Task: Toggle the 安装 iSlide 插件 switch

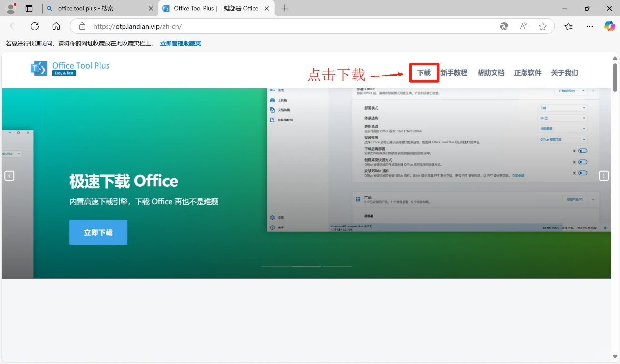Action: [582, 173]
